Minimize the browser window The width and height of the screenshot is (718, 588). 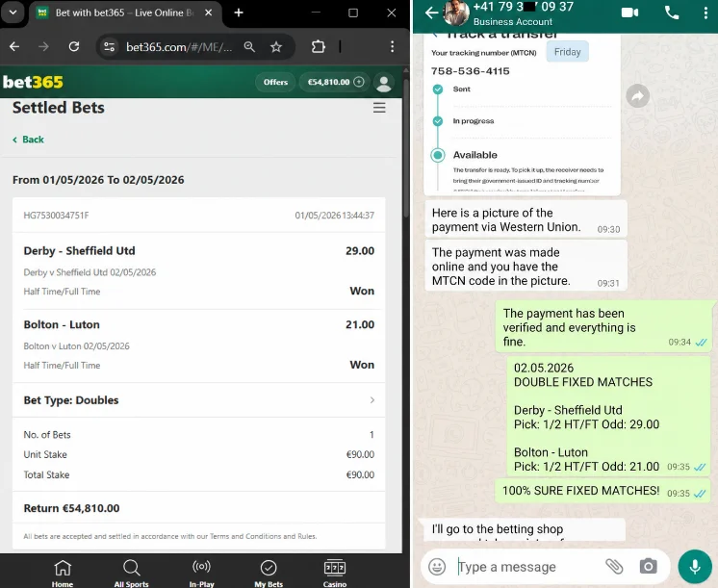click(x=316, y=13)
